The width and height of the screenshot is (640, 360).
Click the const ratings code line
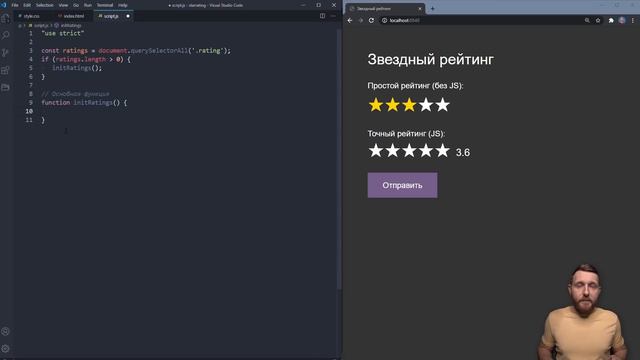(136, 51)
